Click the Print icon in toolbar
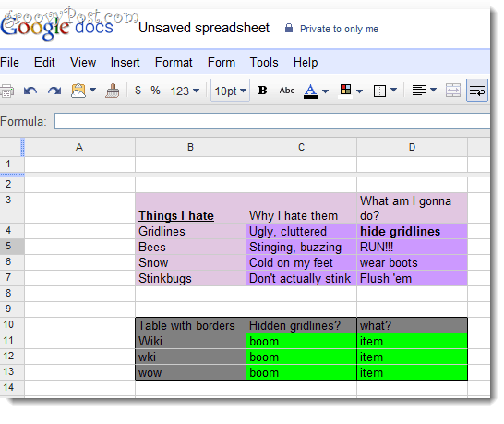Image resolution: width=504 pixels, height=424 pixels. 6,91
